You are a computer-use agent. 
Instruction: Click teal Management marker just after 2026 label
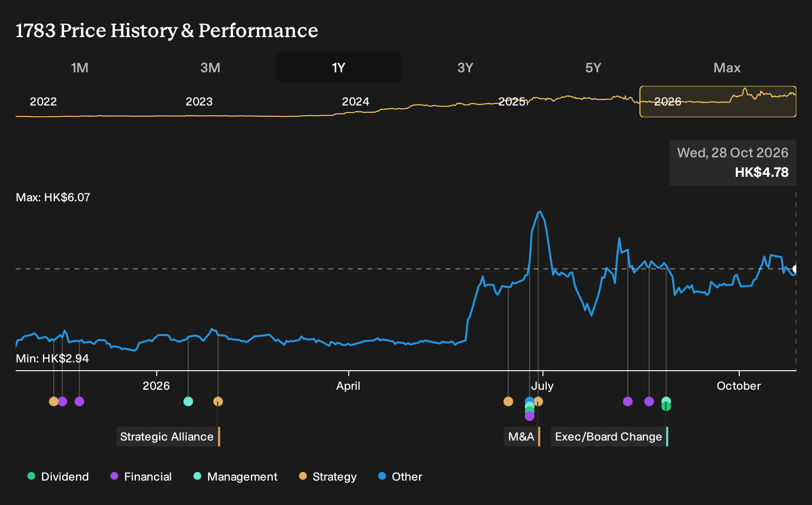pyautogui.click(x=188, y=401)
